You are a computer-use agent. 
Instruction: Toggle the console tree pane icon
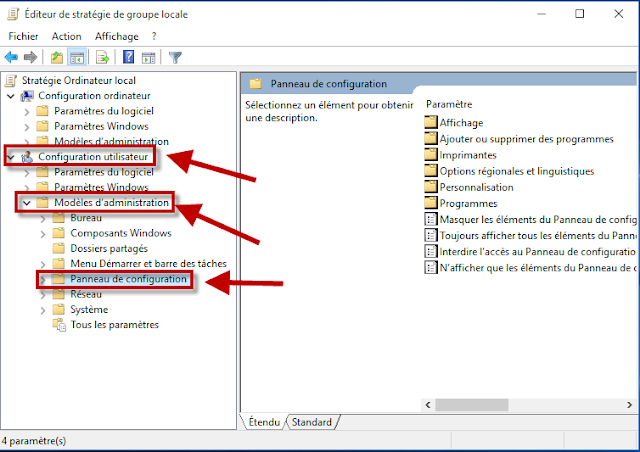point(77,58)
